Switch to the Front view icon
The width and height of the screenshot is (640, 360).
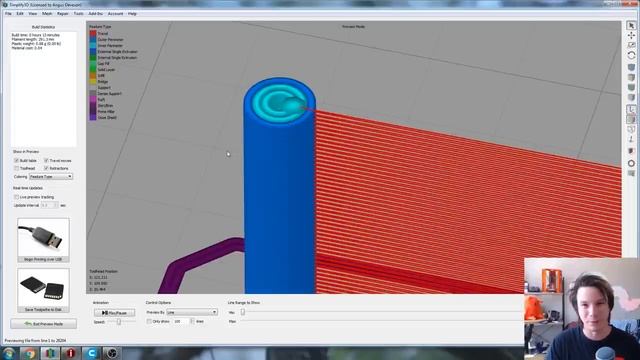(x=631, y=87)
